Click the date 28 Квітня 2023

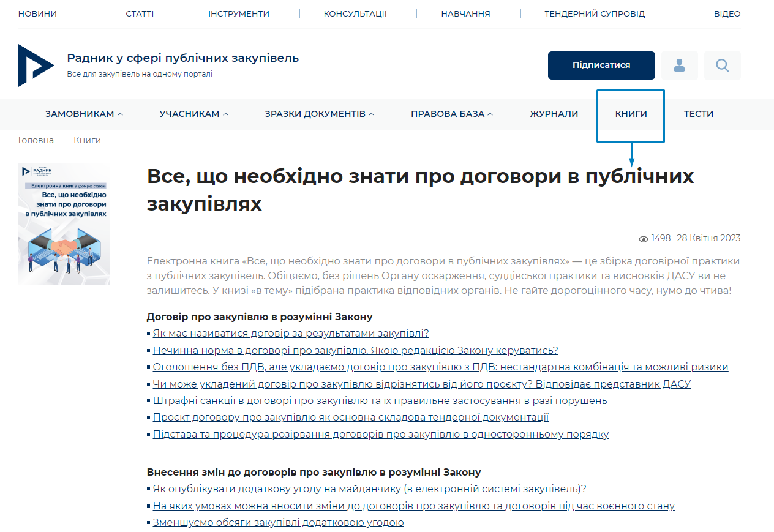tap(708, 238)
